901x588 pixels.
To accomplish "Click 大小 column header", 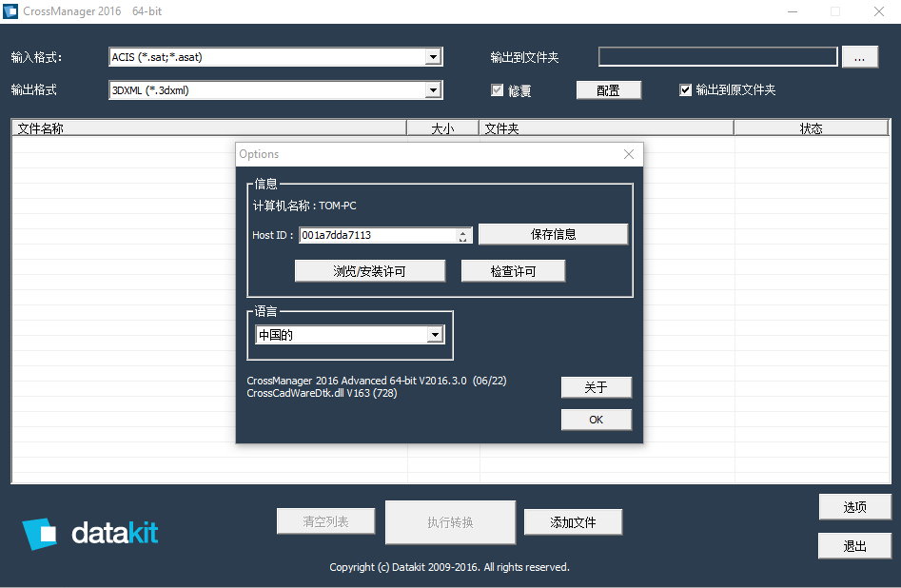I will tap(442, 128).
